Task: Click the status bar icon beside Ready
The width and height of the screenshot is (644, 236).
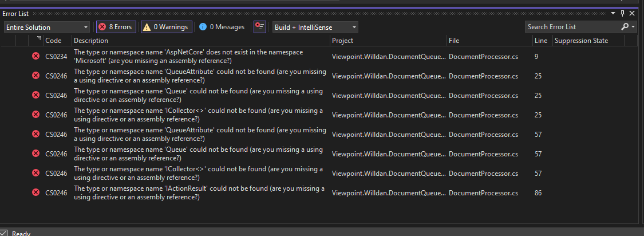Action: [x=5, y=233]
